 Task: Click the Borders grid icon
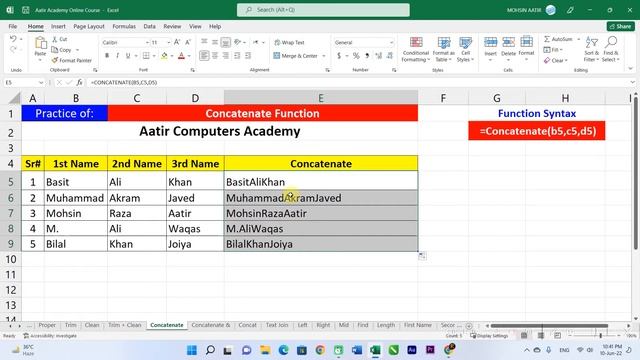click(x=146, y=56)
